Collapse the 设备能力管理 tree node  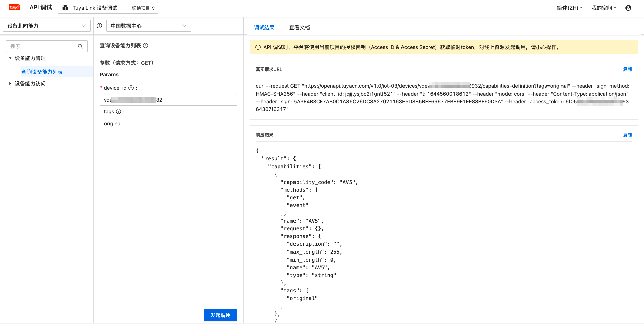click(10, 58)
